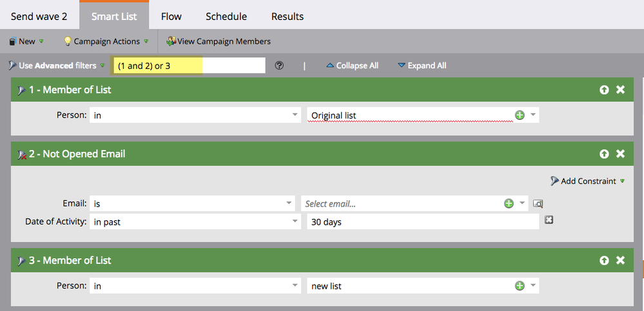
Task: Click green plus beside Original list
Action: tap(520, 115)
